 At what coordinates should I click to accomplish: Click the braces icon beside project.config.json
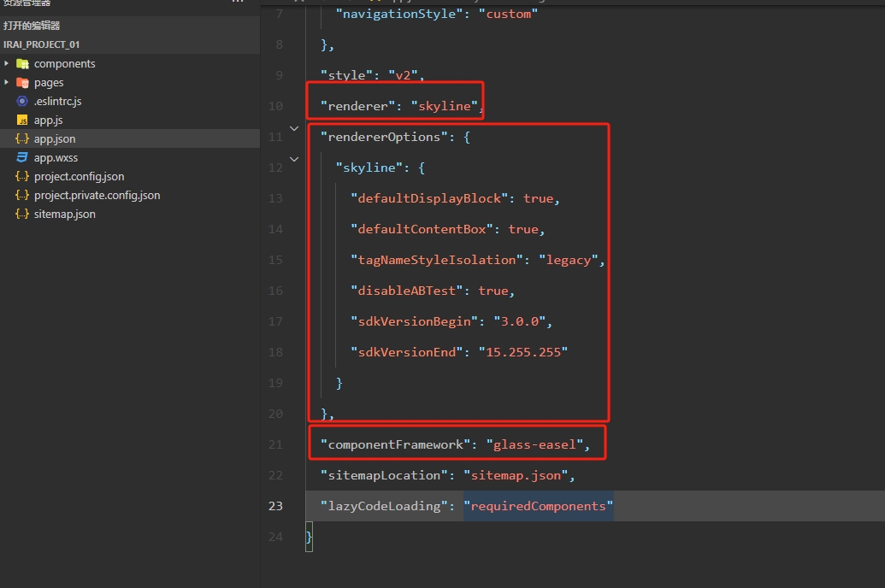tap(22, 177)
